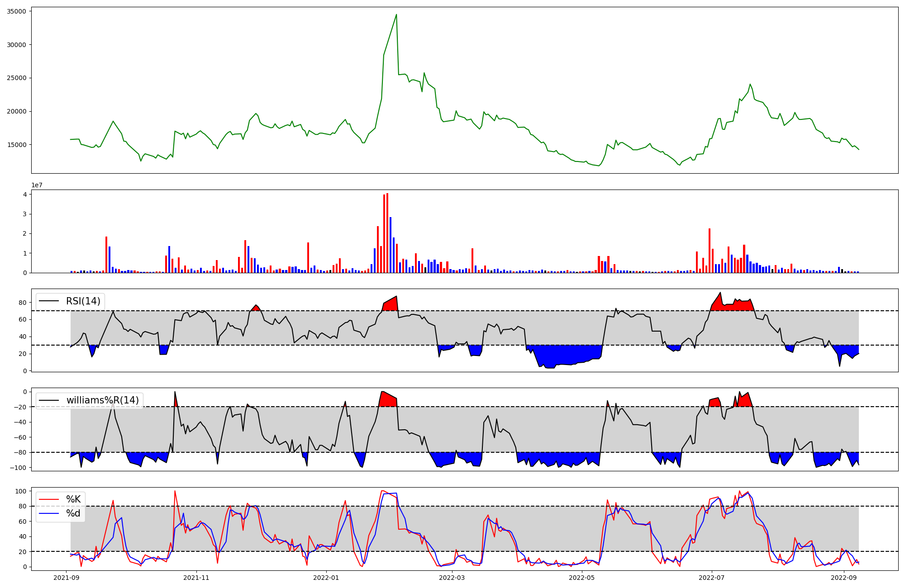Click the 2021-09 x-axis date label
The width and height of the screenshot is (905, 588).
67,578
